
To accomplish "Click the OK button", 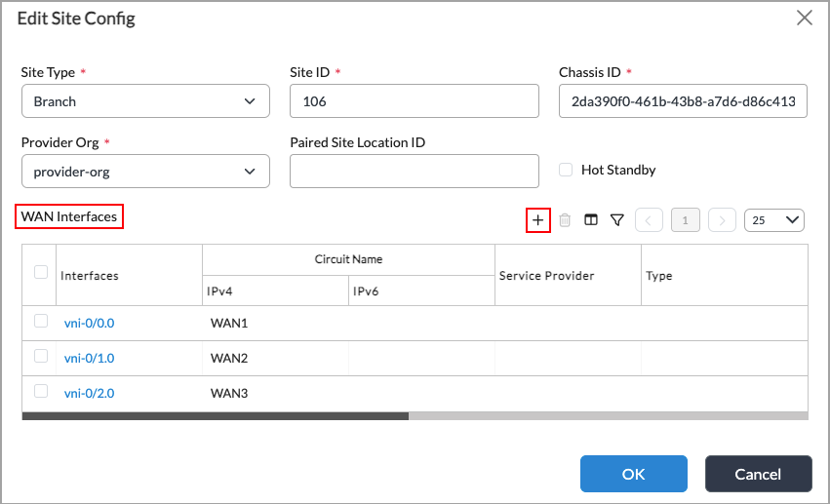I will pyautogui.click(x=634, y=474).
